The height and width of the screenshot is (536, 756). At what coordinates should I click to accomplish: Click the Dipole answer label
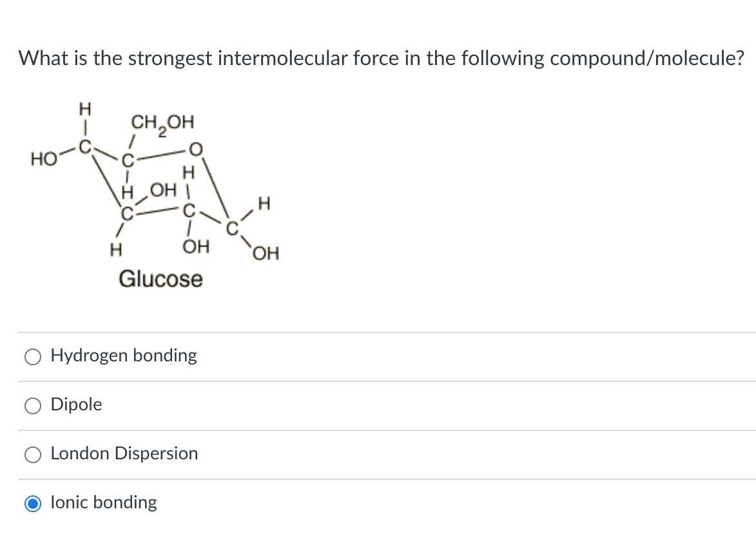[x=76, y=405]
